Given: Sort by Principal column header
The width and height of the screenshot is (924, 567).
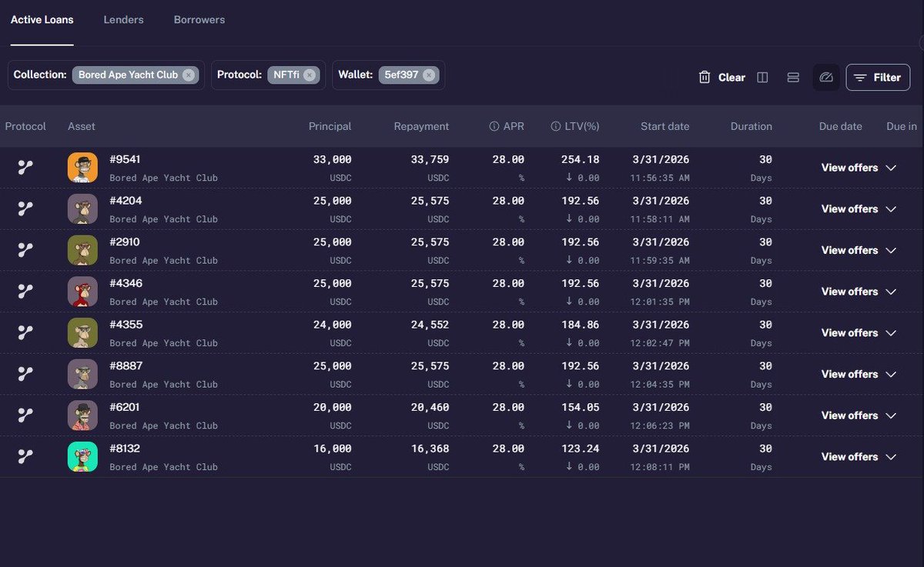Looking at the screenshot, I should tap(330, 126).
